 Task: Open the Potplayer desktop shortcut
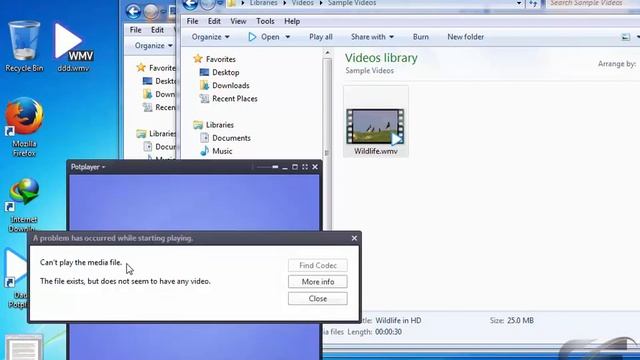(x=16, y=279)
